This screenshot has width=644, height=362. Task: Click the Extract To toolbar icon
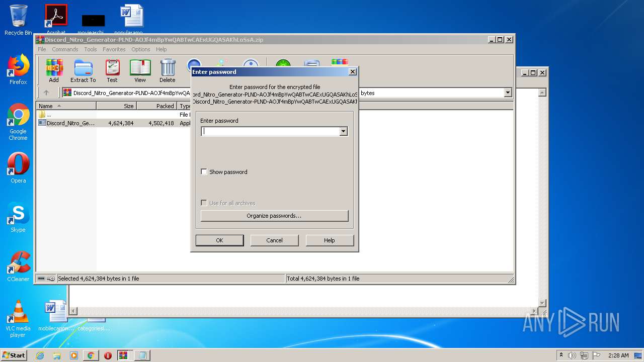83,70
